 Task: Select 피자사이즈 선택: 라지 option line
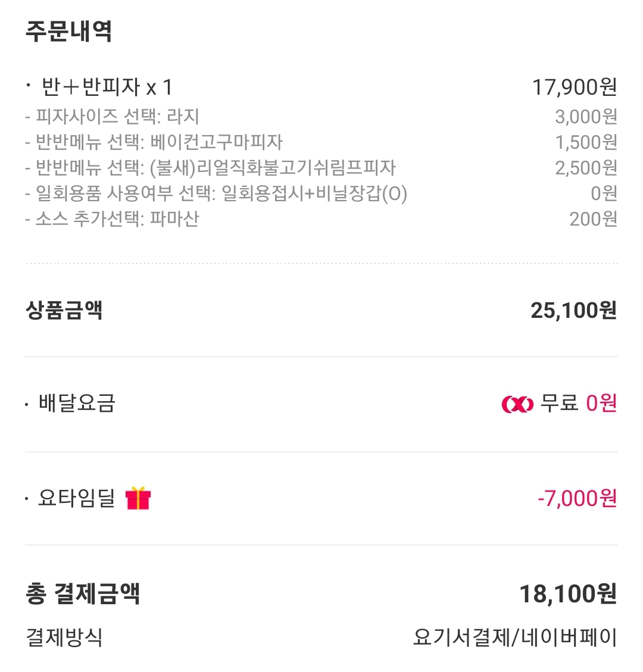point(113,116)
